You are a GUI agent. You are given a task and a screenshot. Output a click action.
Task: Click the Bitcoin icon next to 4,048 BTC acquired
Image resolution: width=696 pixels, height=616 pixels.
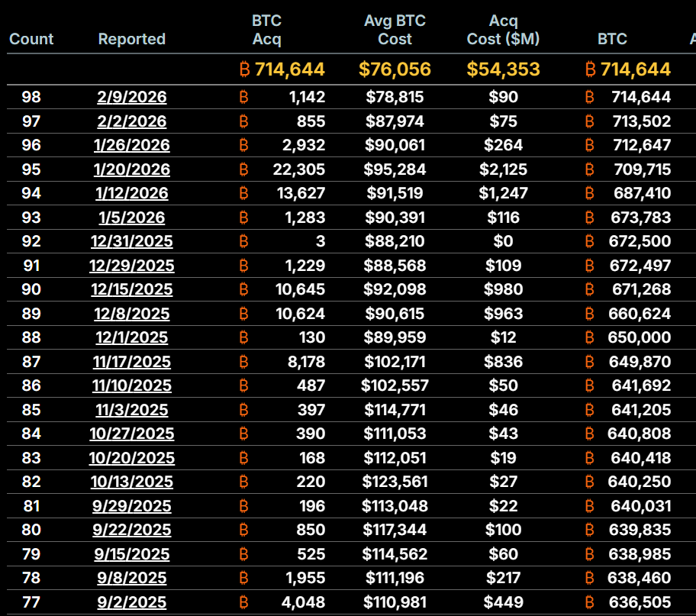pos(243,601)
